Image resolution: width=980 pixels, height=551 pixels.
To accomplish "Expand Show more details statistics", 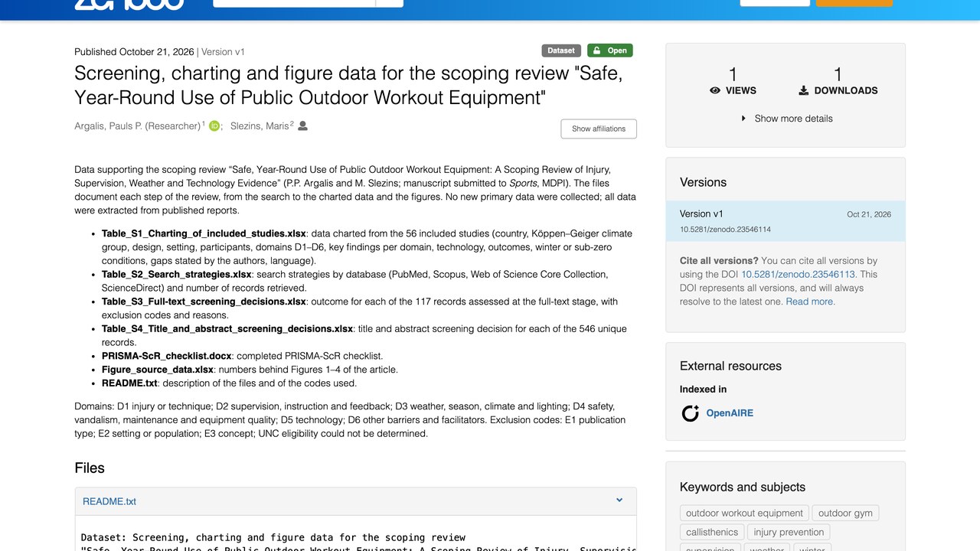I will point(786,119).
